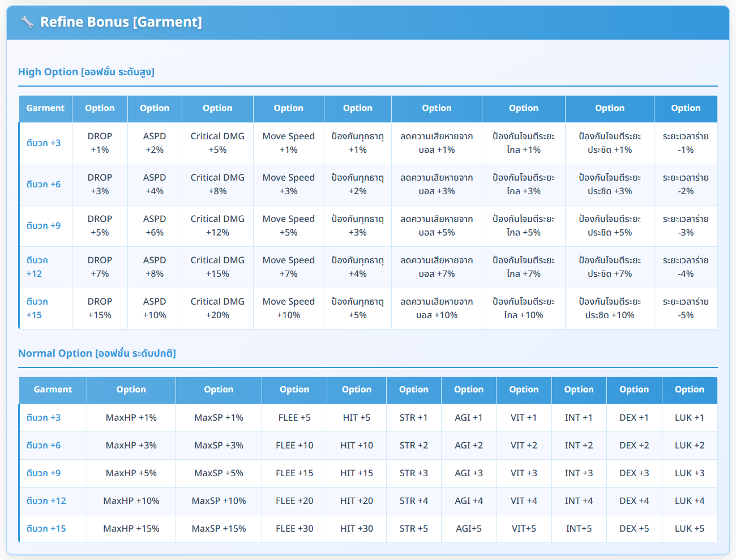Click the Move Speed +7% cell
Screen dimensions: 736x560
pyautogui.click(x=288, y=267)
